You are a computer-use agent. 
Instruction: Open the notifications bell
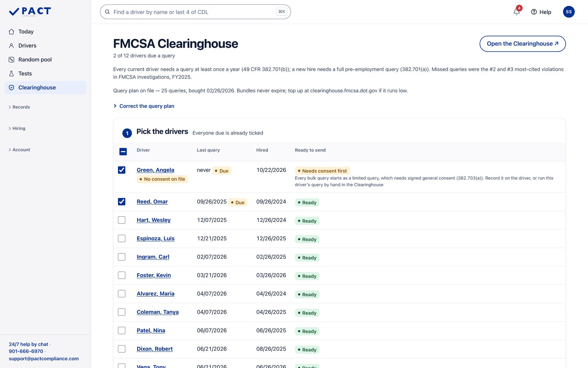coord(517,12)
